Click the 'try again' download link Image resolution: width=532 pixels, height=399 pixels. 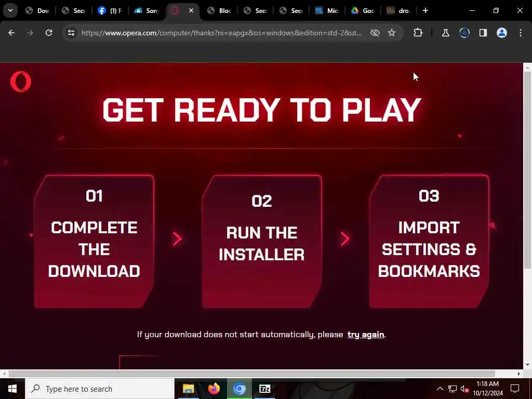366,335
